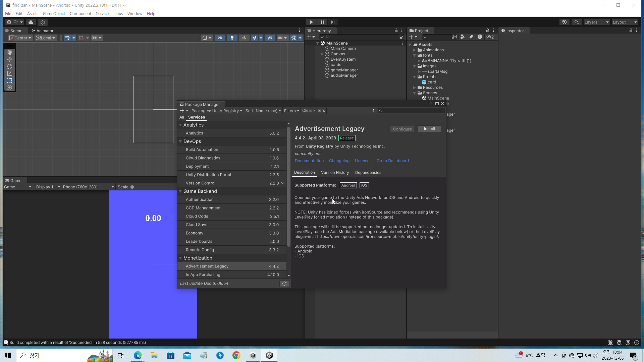Expand the Canvas object in Hierarchy
This screenshot has height=362, width=644.
pos(322,54)
